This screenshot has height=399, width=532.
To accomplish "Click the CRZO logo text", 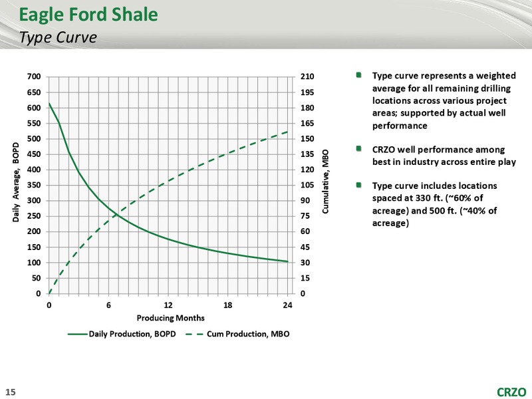I will (511, 392).
